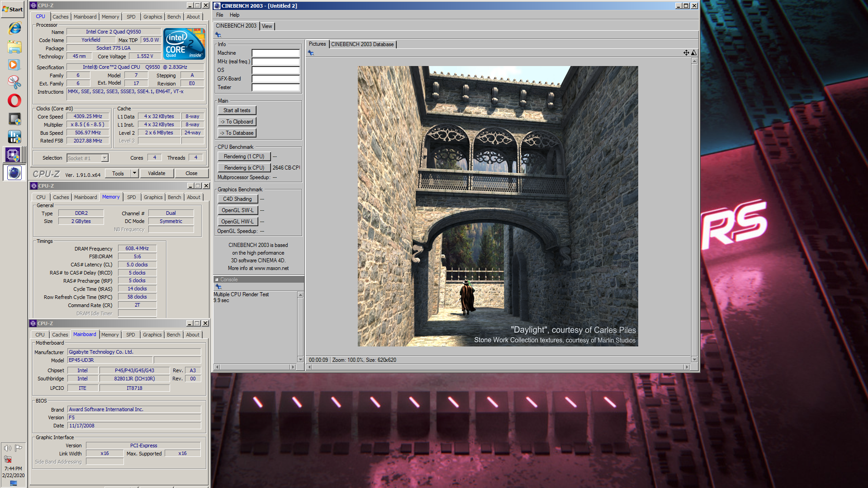Open About tab in the Memory CPU-Z window
This screenshot has width=868, height=488.
click(194, 197)
